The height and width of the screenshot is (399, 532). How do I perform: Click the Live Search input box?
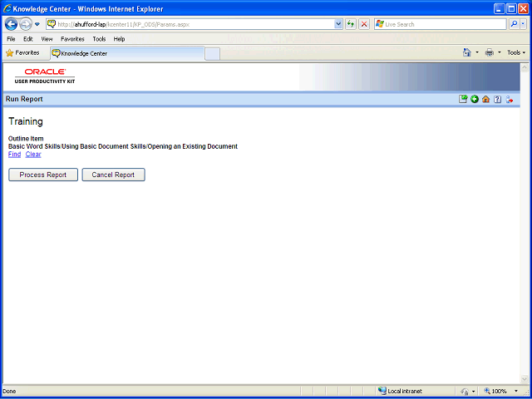pos(440,24)
